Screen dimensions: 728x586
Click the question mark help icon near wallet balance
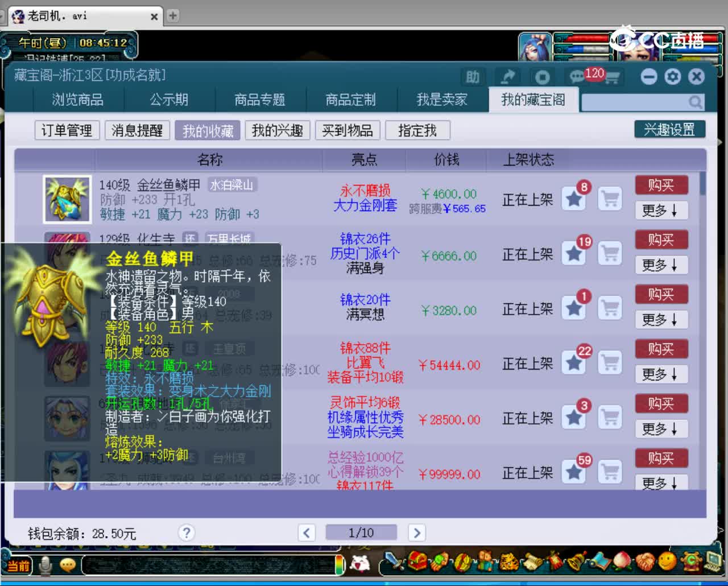(x=186, y=533)
